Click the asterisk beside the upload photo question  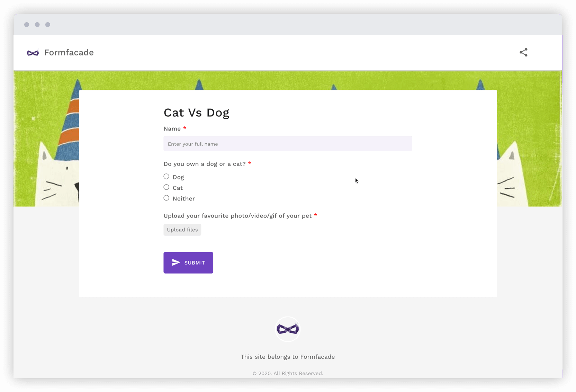coord(315,215)
